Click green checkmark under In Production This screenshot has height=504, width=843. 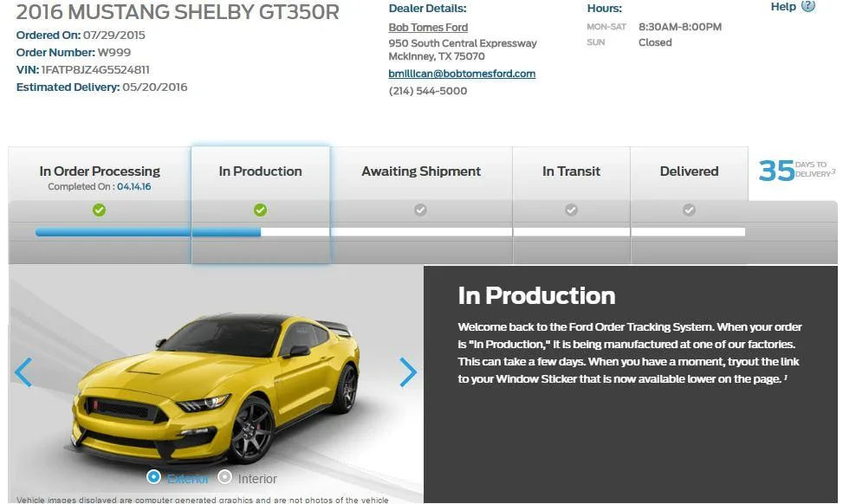pos(260,210)
